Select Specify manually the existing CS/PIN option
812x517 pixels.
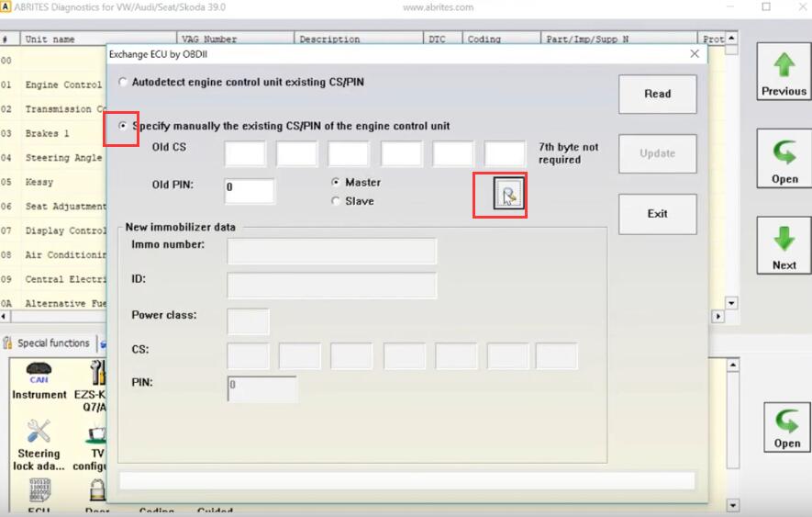coord(123,126)
